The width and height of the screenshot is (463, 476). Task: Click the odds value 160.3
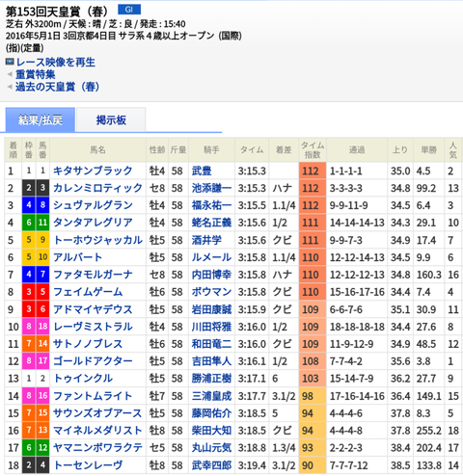429,275
